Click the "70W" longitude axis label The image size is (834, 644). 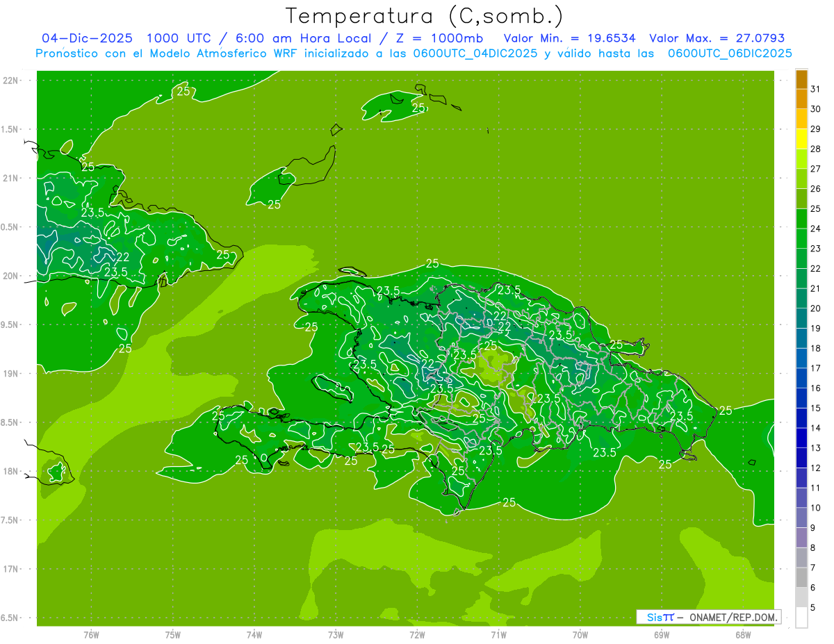tap(580, 634)
